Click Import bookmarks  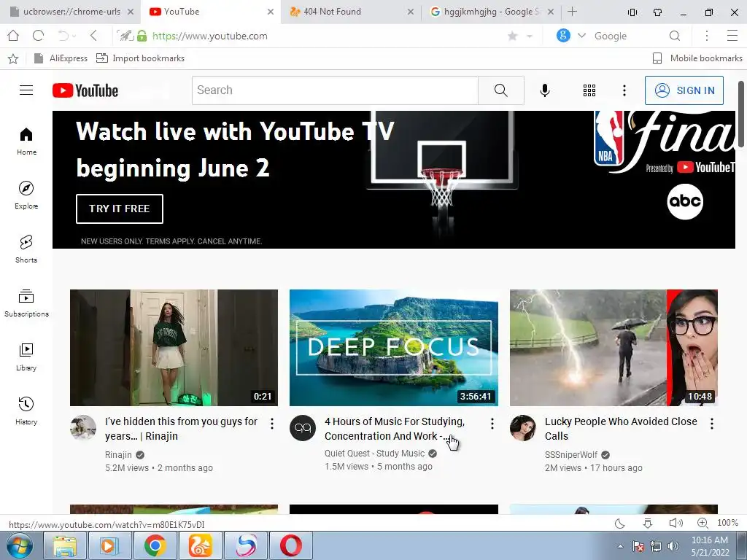[x=140, y=58]
